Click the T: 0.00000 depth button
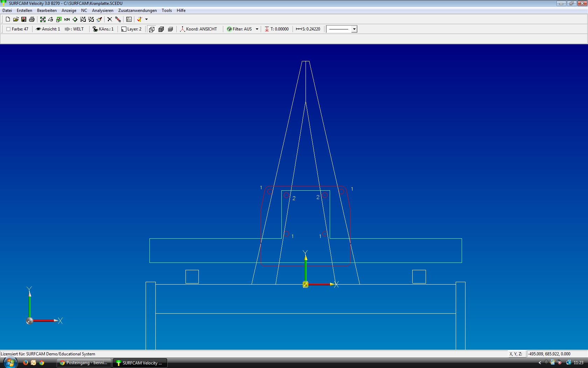The width and height of the screenshot is (588, 368). [x=276, y=29]
